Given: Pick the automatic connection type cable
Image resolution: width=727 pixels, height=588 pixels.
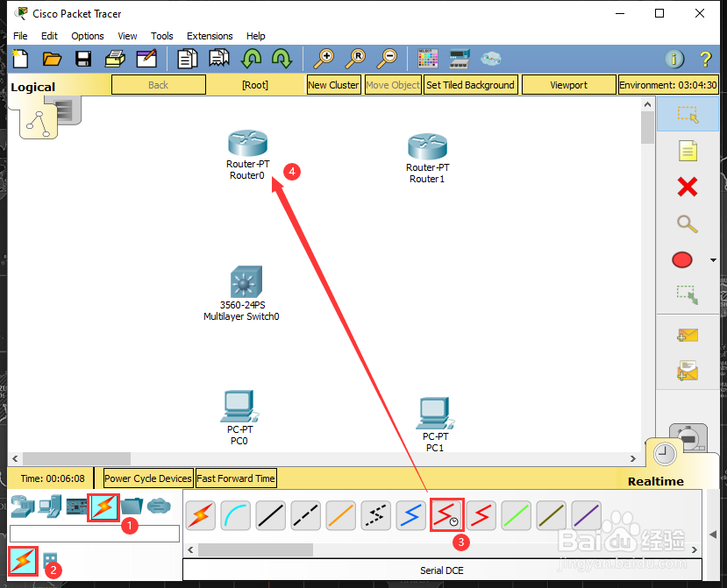Looking at the screenshot, I should click(x=201, y=515).
